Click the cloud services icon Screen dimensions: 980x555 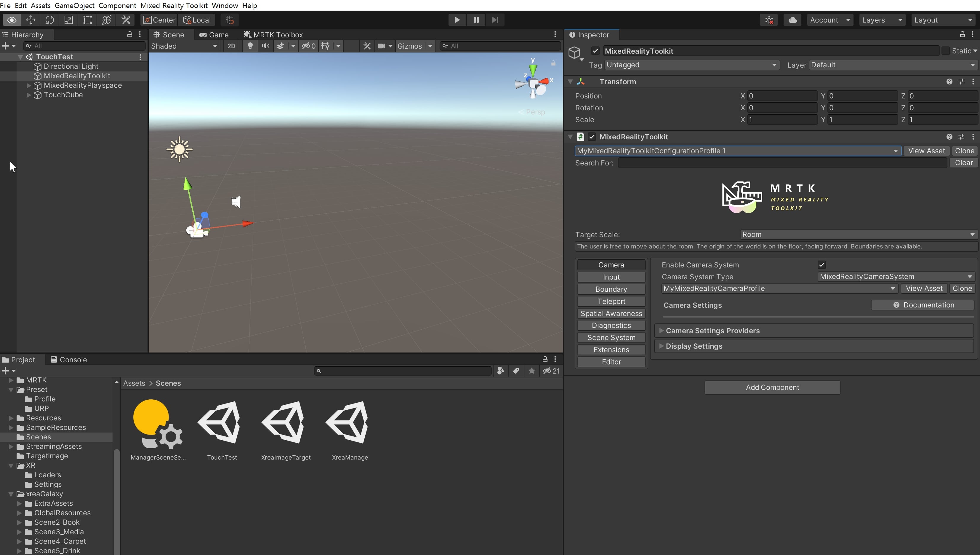[792, 20]
